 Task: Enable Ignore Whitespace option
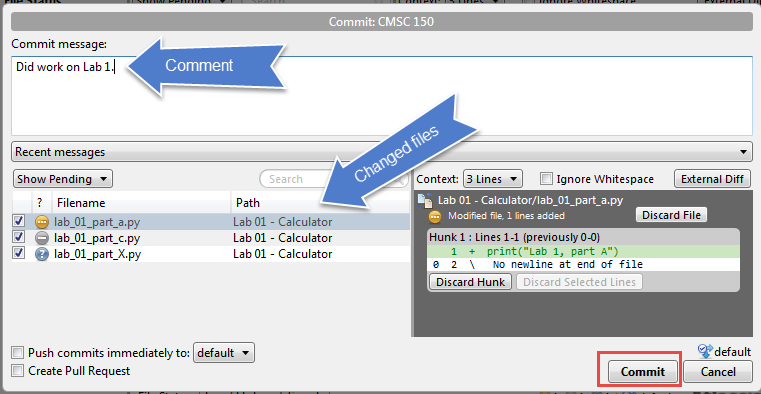pos(546,179)
